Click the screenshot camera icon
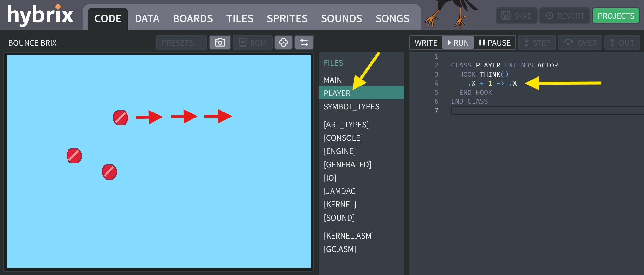Screen dimensions: 644x275 click(220, 42)
